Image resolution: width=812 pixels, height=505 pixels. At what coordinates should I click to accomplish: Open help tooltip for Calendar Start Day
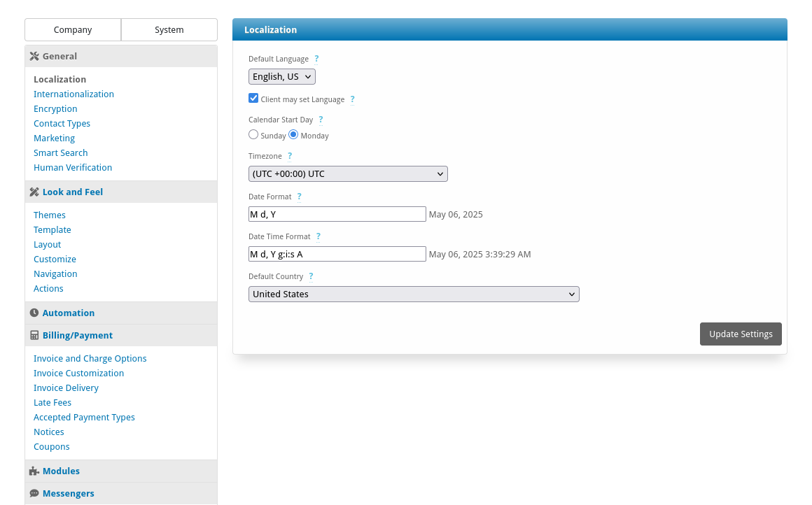coord(321,120)
